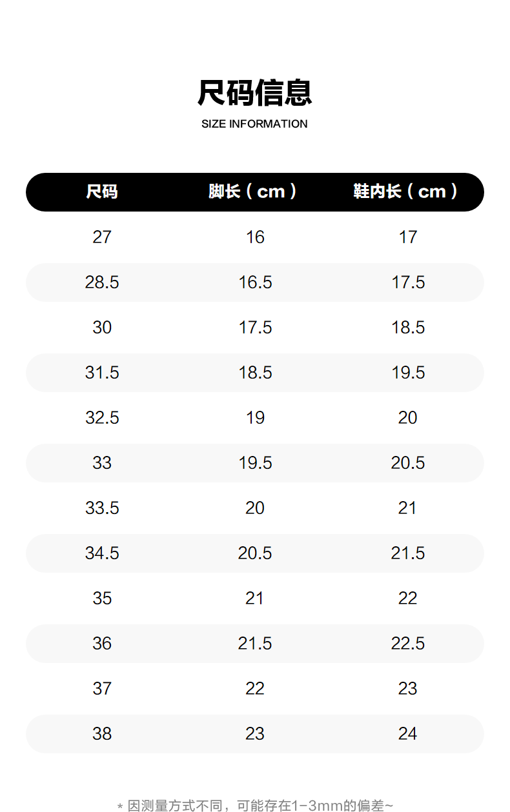The height and width of the screenshot is (812, 510).
Task: Click foot length 16 in the size 27 row
Action: 255,237
